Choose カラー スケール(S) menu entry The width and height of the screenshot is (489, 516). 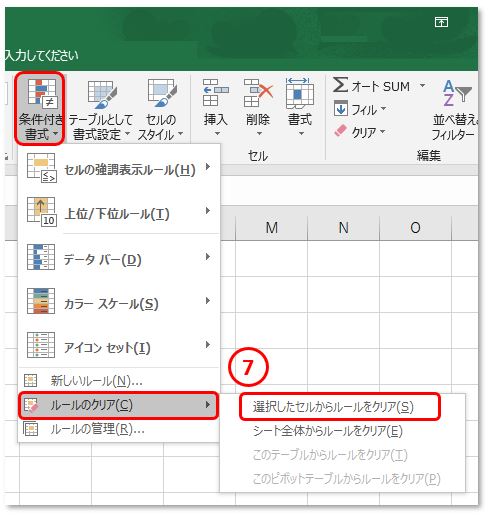tap(119, 301)
